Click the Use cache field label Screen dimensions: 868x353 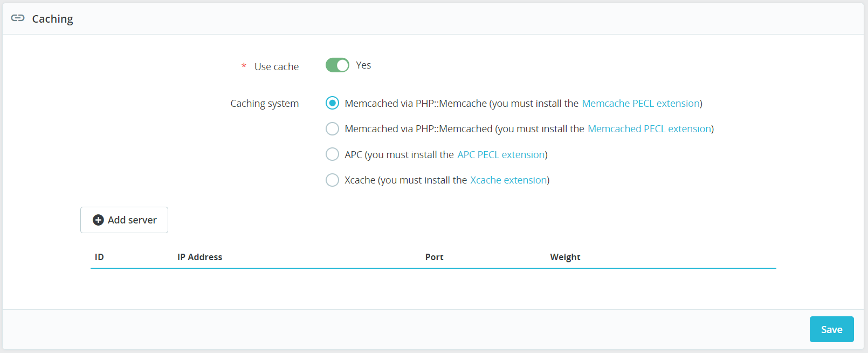(277, 67)
